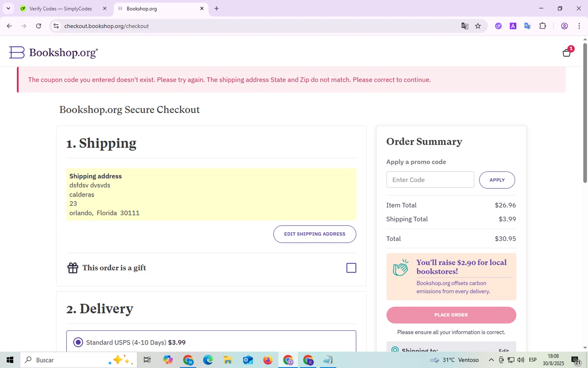Open File Explorer from the taskbar
This screenshot has width=588, height=368.
[x=228, y=360]
